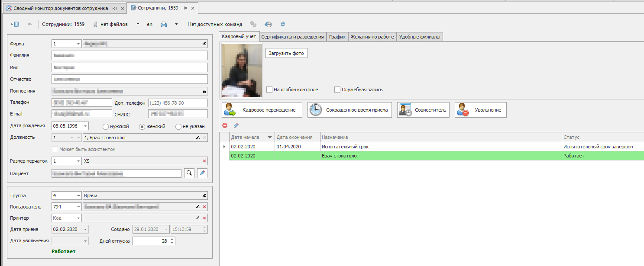Click the Загрузить фото button

[x=286, y=53]
